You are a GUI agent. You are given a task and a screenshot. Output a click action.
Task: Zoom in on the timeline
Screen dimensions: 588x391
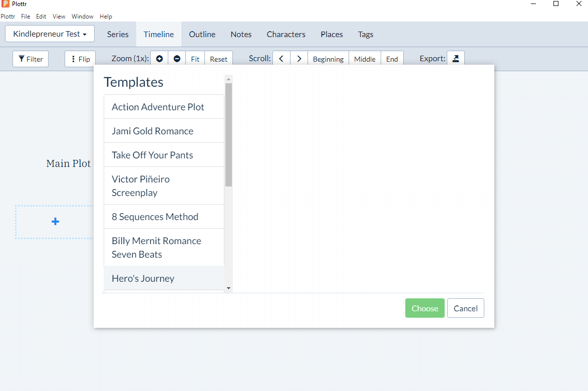159,58
